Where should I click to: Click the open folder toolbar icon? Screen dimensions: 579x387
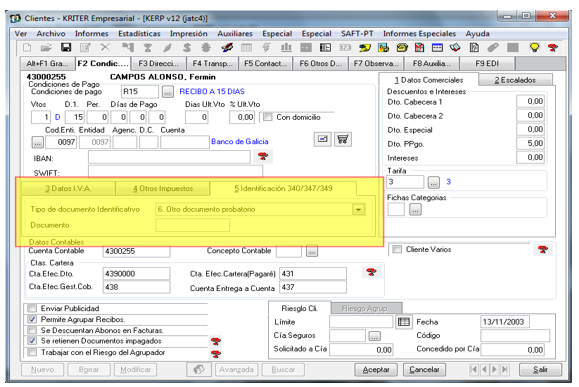coord(46,48)
